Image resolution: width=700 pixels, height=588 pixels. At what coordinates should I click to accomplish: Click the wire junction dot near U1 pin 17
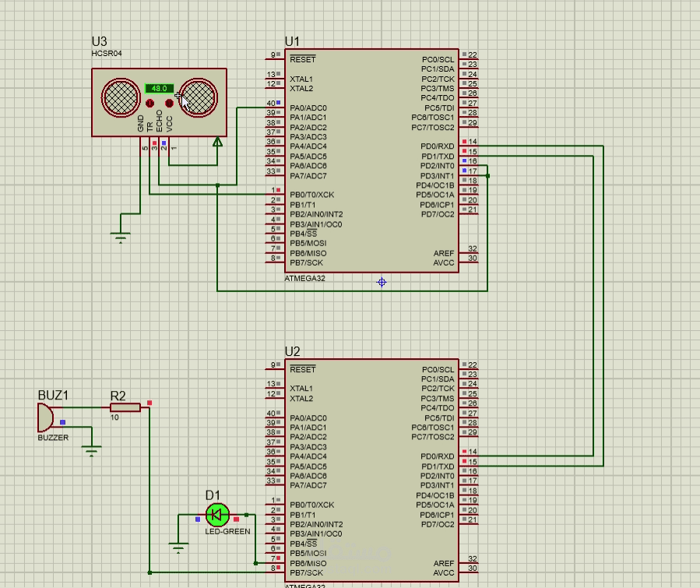click(487, 176)
